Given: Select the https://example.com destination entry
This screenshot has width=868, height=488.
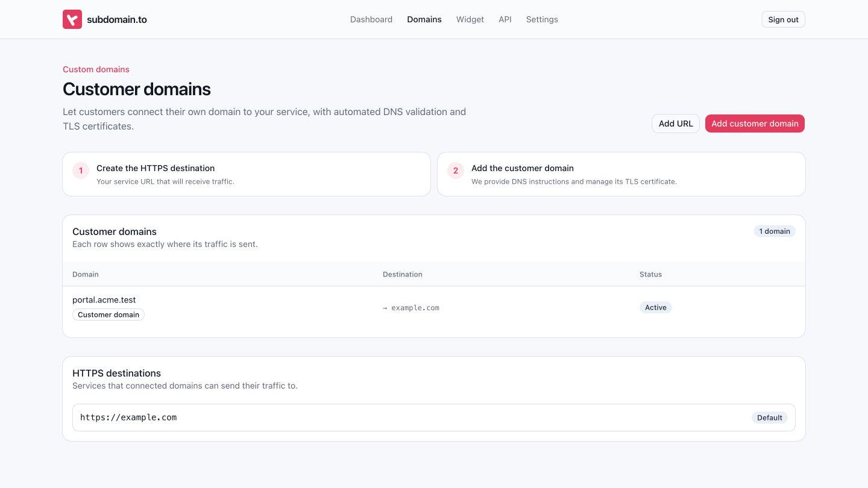Looking at the screenshot, I should click(434, 418).
